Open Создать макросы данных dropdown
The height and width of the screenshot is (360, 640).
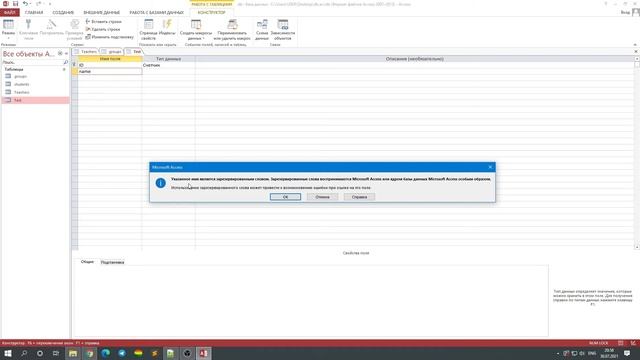pyautogui.click(x=196, y=29)
